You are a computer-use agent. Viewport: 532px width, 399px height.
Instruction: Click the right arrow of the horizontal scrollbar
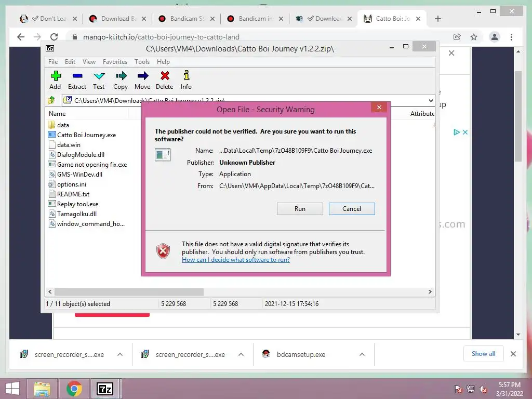click(x=430, y=291)
